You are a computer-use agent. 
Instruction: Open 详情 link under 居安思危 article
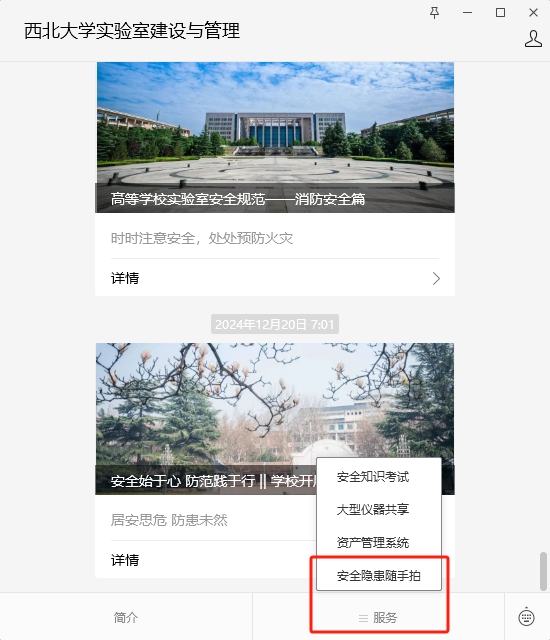(x=125, y=560)
